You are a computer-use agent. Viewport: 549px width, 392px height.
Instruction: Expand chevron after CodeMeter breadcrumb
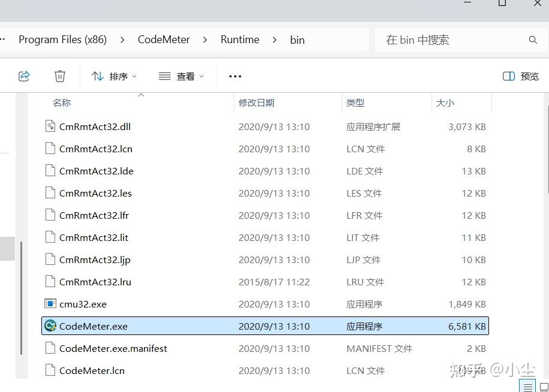205,40
